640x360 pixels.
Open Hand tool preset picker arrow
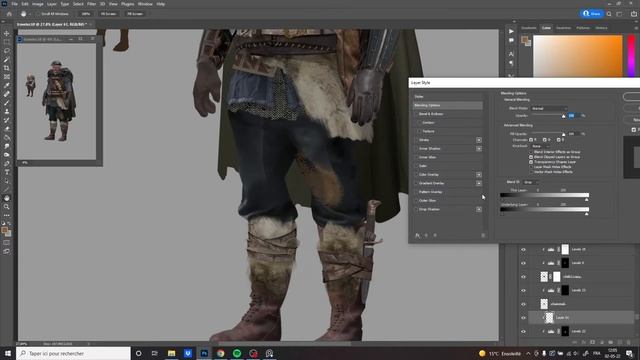click(30, 14)
